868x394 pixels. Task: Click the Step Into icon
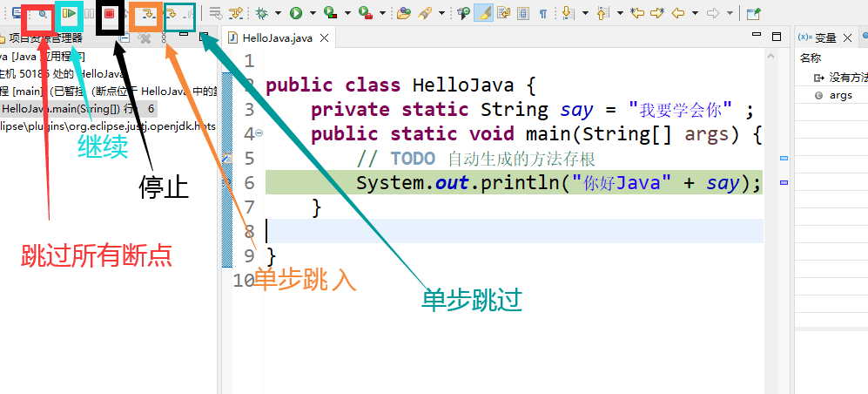pos(147,13)
